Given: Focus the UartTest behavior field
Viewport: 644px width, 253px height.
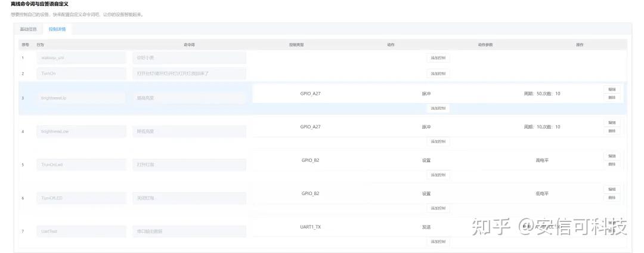Looking at the screenshot, I should pos(81,232).
